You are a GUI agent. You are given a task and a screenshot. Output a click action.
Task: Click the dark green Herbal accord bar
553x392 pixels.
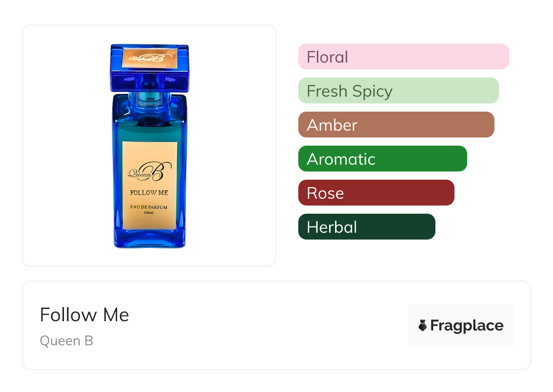(x=366, y=227)
